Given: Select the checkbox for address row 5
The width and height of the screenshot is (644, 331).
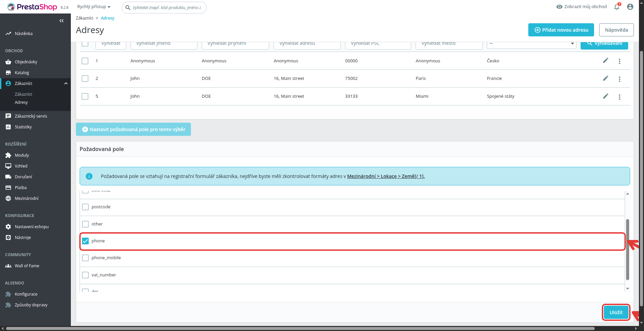Looking at the screenshot, I should (x=85, y=96).
